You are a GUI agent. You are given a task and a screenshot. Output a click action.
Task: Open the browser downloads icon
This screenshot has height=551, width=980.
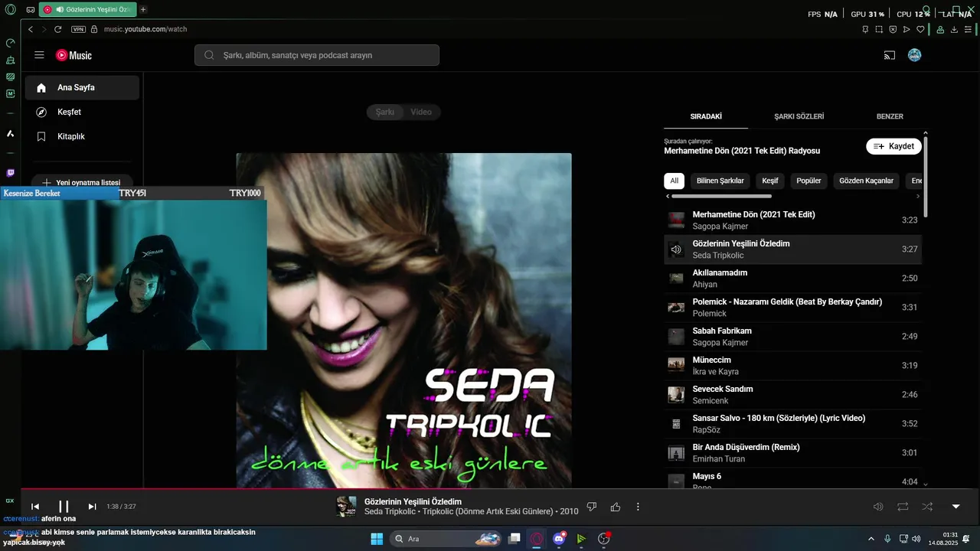(x=954, y=29)
